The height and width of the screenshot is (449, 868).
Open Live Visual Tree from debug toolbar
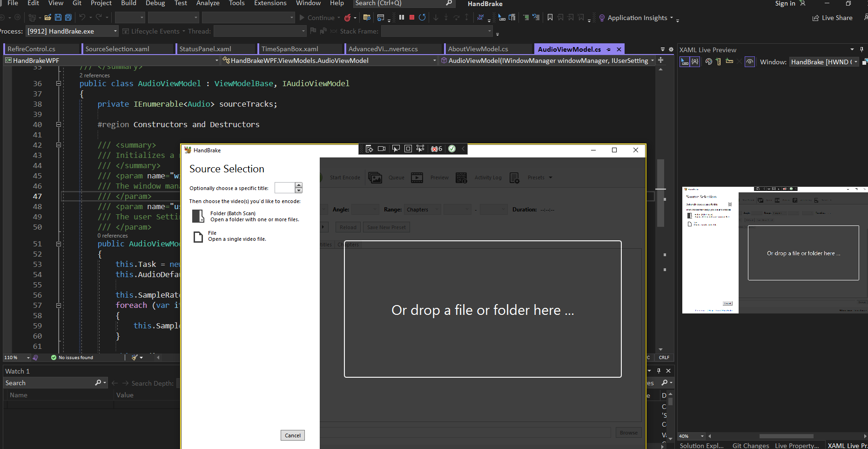(x=369, y=149)
